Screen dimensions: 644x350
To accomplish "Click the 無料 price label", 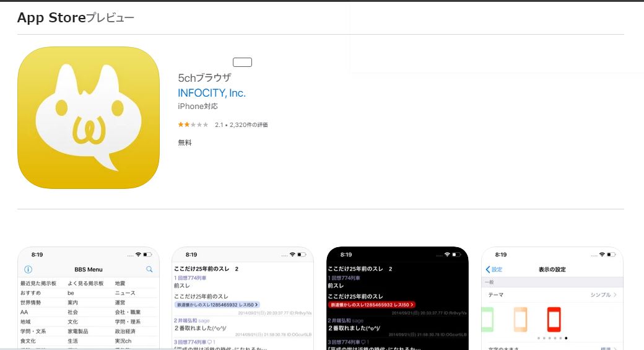I will click(x=185, y=142).
